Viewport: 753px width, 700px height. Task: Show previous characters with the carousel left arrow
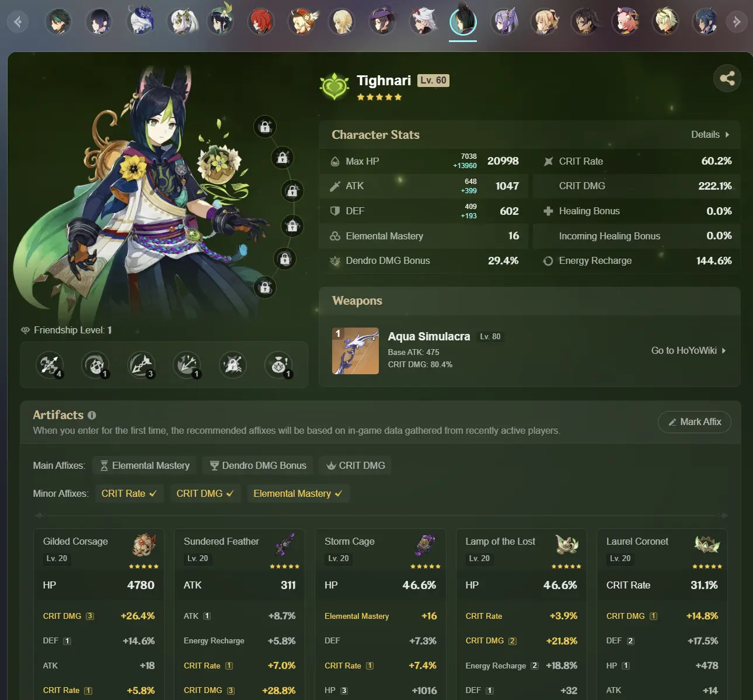click(x=18, y=22)
